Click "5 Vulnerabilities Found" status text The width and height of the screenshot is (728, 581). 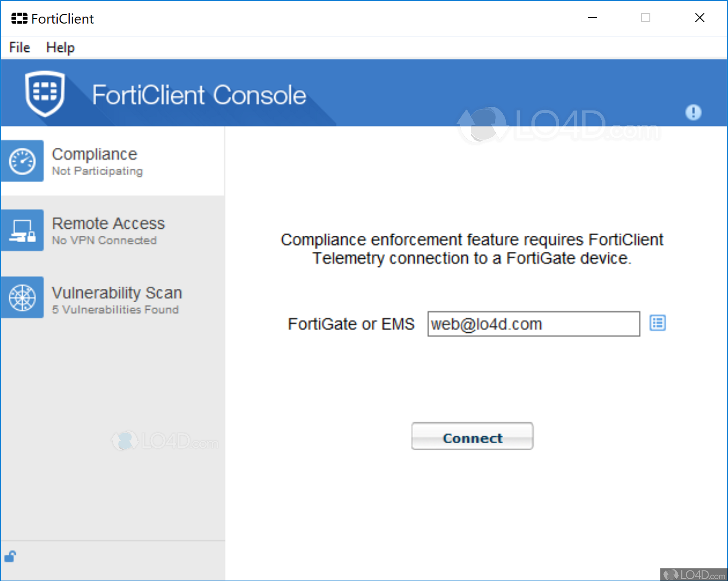[x=115, y=310]
